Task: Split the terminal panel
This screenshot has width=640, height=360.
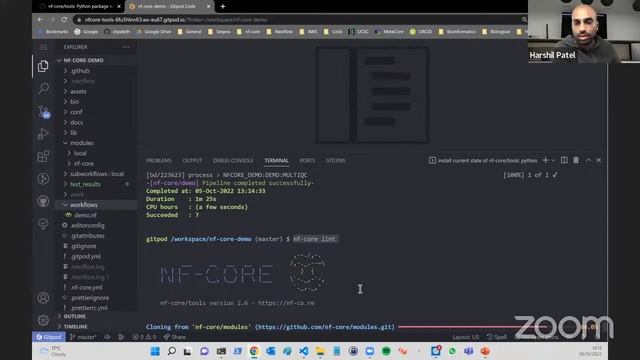Action: (564, 160)
